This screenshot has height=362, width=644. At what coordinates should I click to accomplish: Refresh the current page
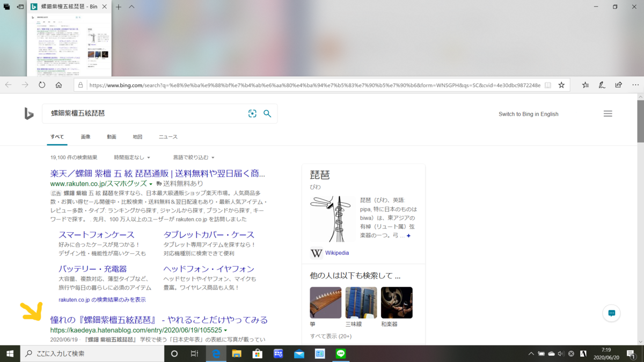coord(42,85)
